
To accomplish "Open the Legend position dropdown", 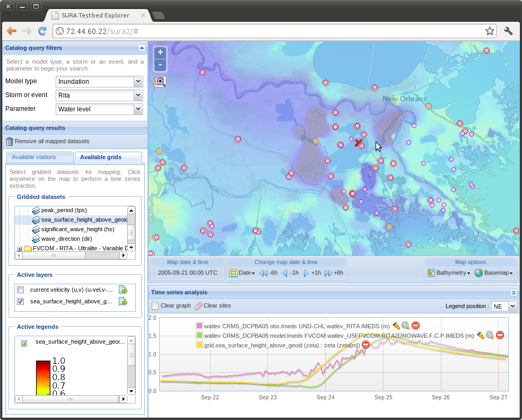I will pos(512,306).
